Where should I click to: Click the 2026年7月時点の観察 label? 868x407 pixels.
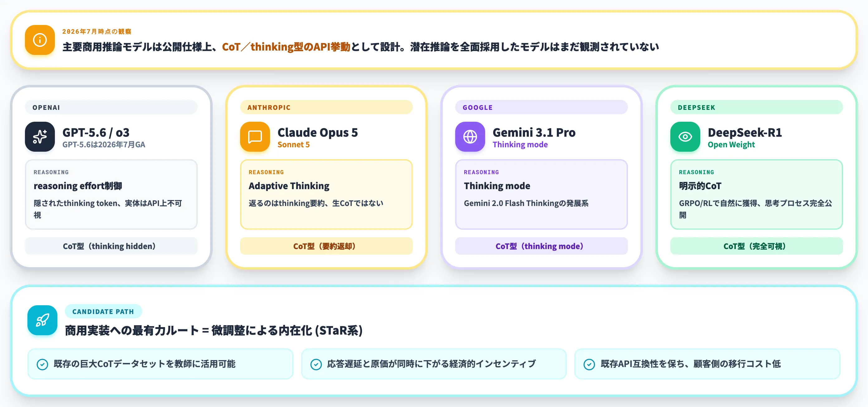tap(97, 31)
